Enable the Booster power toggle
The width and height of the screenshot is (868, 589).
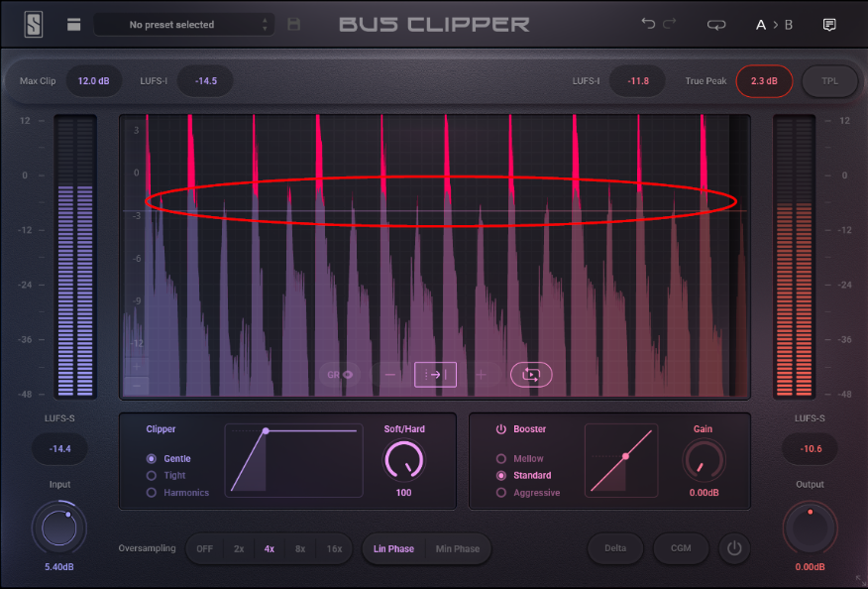pos(501,429)
